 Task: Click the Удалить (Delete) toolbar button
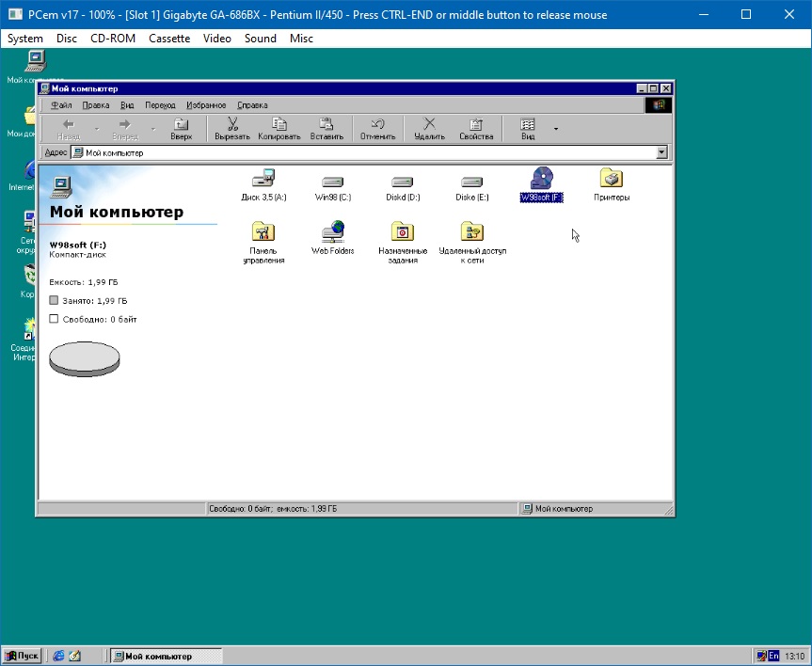pyautogui.click(x=429, y=129)
